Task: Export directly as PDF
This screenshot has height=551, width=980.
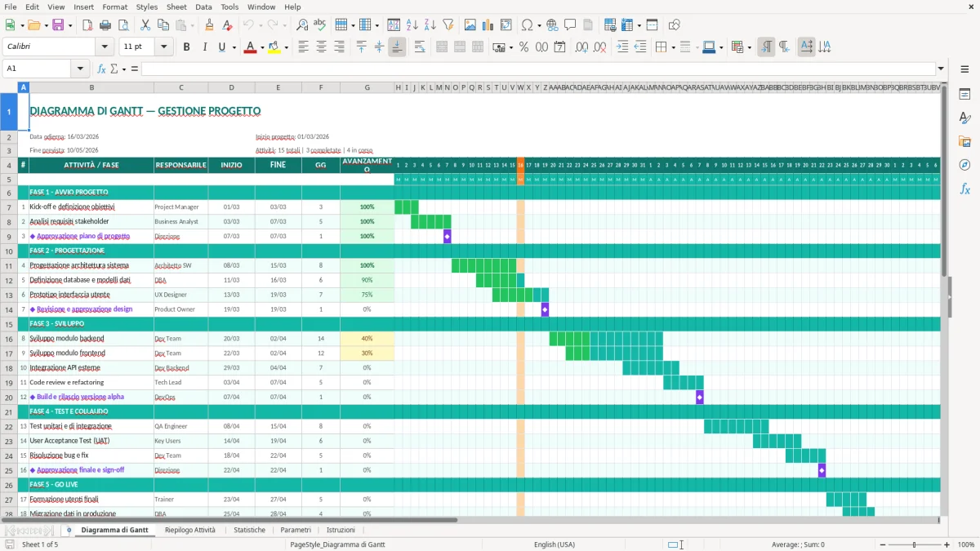Action: (87, 25)
